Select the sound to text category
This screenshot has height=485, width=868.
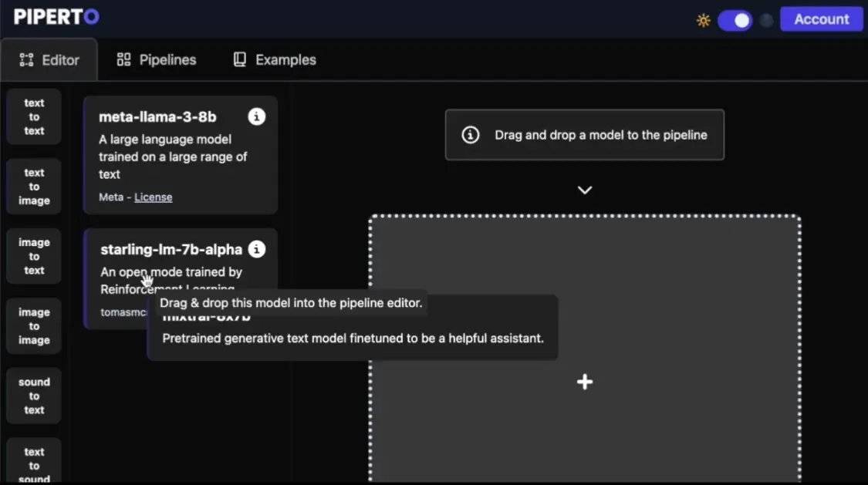34,396
